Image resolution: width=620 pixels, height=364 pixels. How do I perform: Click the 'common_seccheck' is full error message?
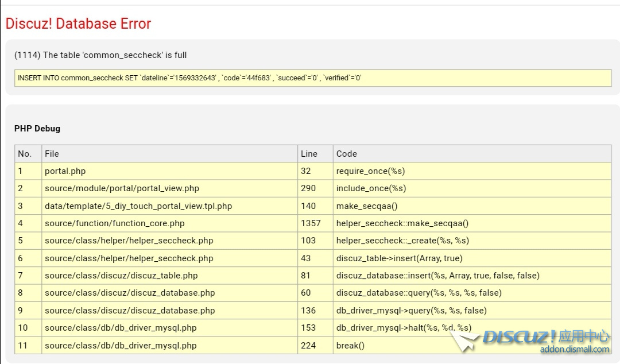click(100, 55)
